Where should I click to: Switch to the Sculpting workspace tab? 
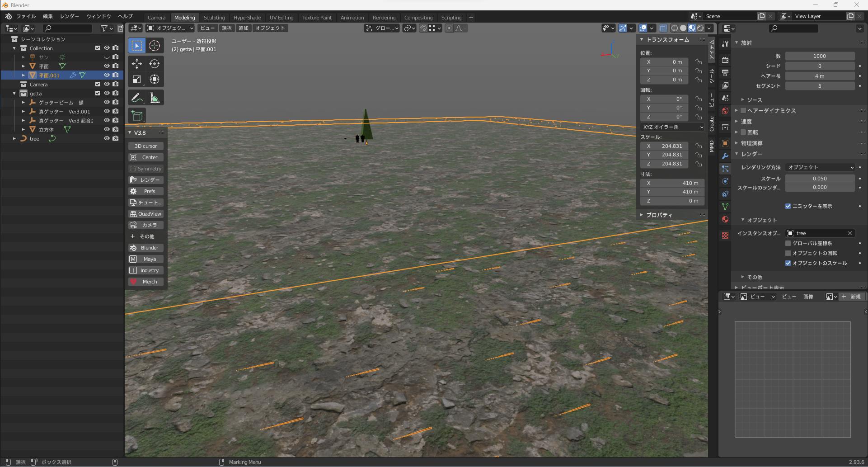tap(214, 18)
